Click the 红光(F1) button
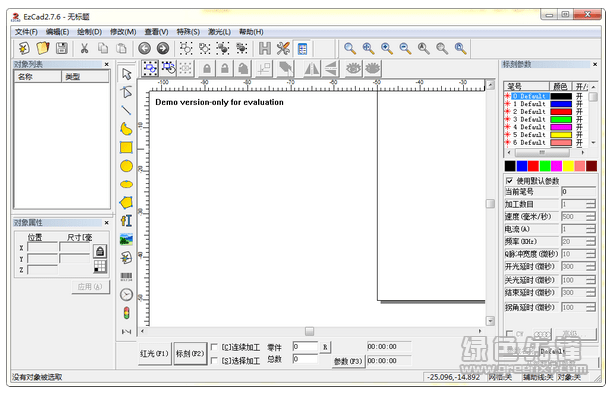 [155, 354]
